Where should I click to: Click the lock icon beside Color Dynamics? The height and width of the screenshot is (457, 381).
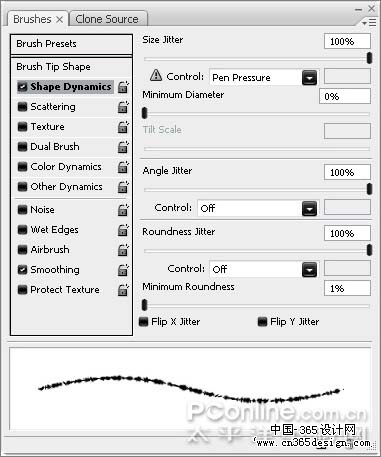pyautogui.click(x=123, y=167)
